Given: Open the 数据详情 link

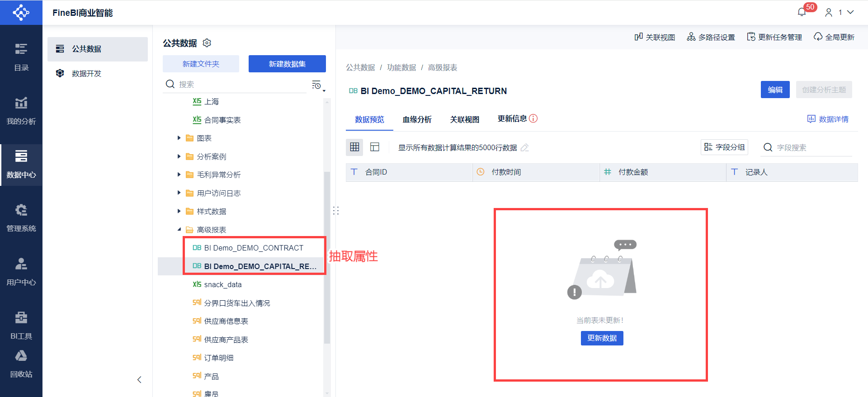Looking at the screenshot, I should pyautogui.click(x=828, y=119).
